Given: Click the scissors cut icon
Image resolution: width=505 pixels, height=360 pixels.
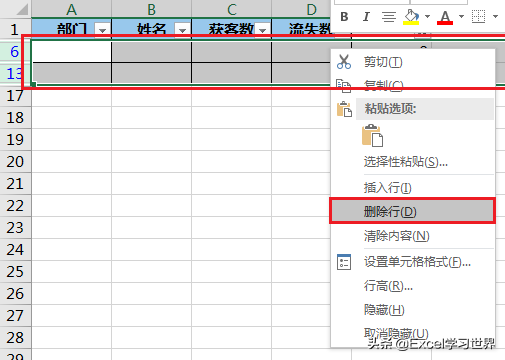Looking at the screenshot, I should pyautogui.click(x=344, y=62).
